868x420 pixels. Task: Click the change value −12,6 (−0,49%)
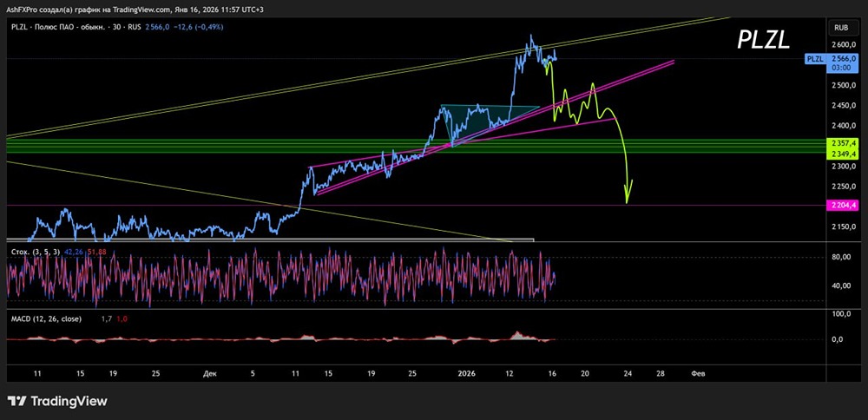[198, 27]
